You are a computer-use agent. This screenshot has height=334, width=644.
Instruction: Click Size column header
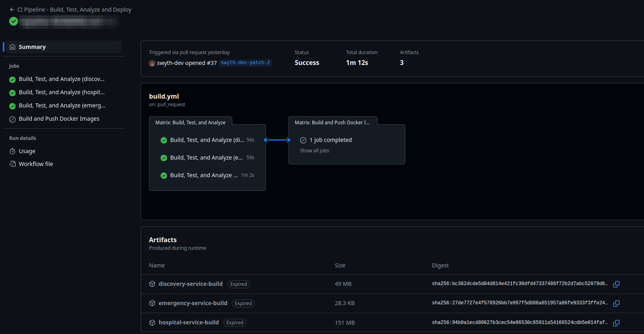[340, 265]
